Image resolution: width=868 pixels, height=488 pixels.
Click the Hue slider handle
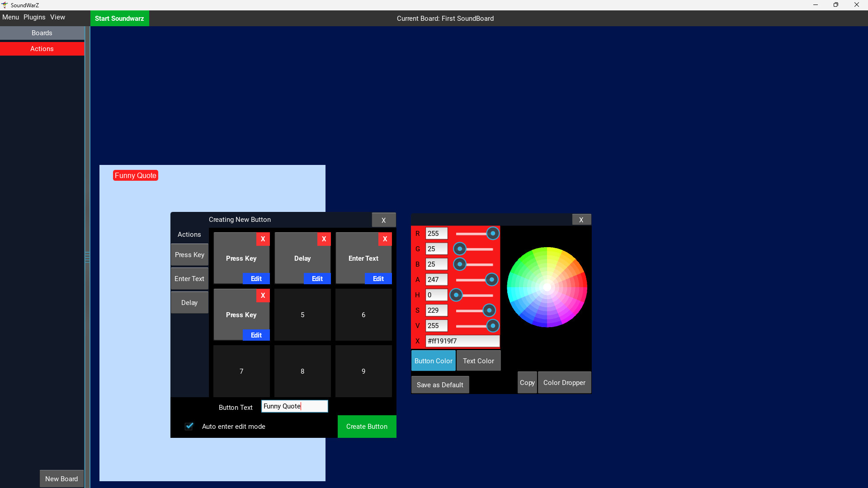click(x=457, y=295)
